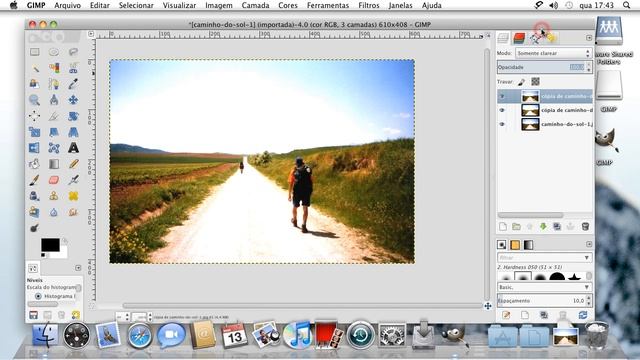This screenshot has width=640, height=360.
Task: Create a new layer group folder button
Action: [x=516, y=227]
